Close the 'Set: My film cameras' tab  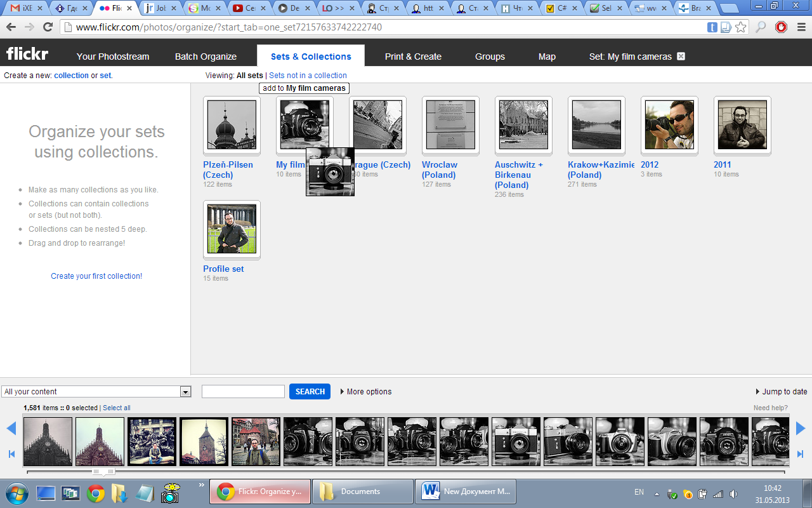[x=681, y=56]
